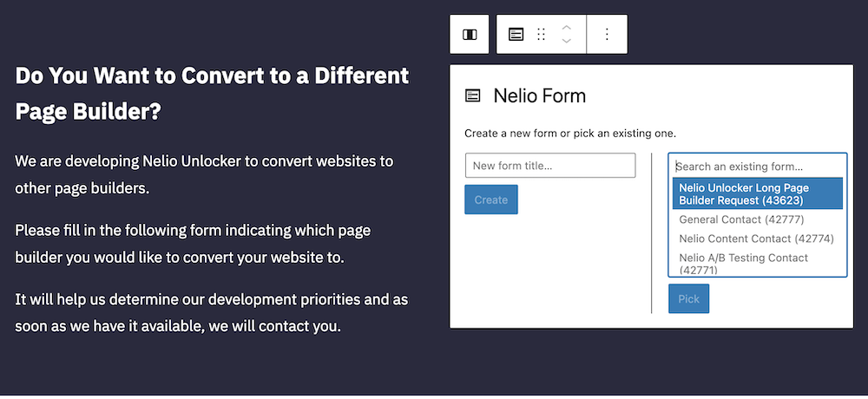Click the Nelio Unlocker developing paragraph
Viewport: 868px width, 399px height.
pyautogui.click(x=204, y=175)
